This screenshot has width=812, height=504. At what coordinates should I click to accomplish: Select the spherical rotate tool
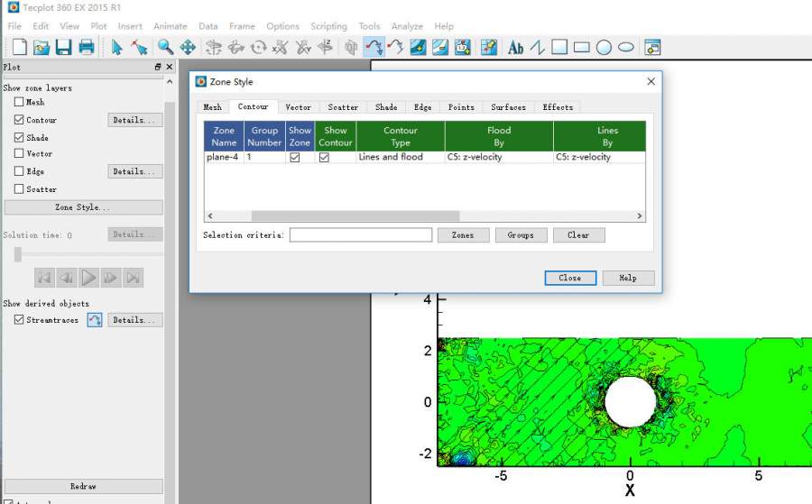point(213,48)
